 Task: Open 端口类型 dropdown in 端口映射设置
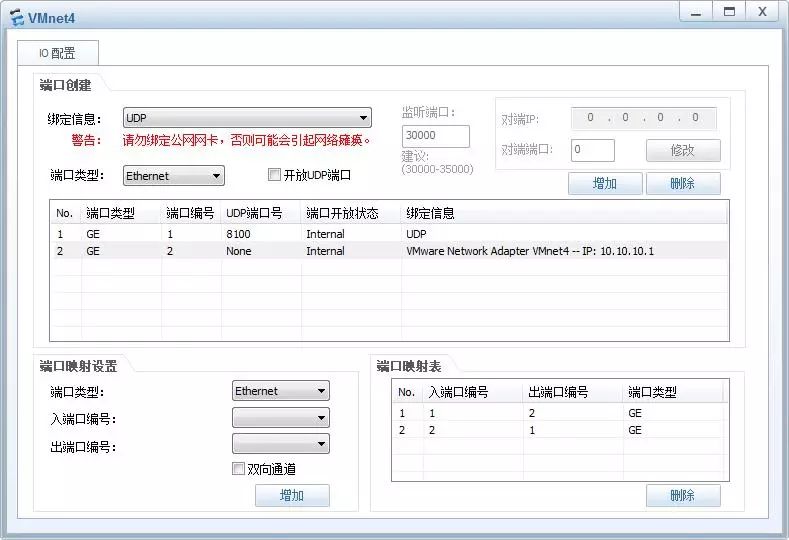pos(281,391)
